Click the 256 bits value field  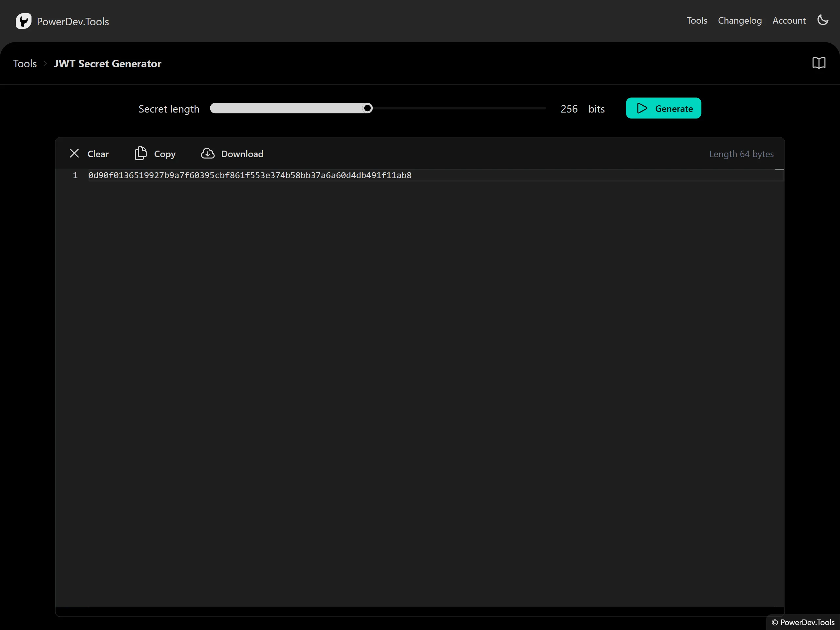[x=569, y=109]
